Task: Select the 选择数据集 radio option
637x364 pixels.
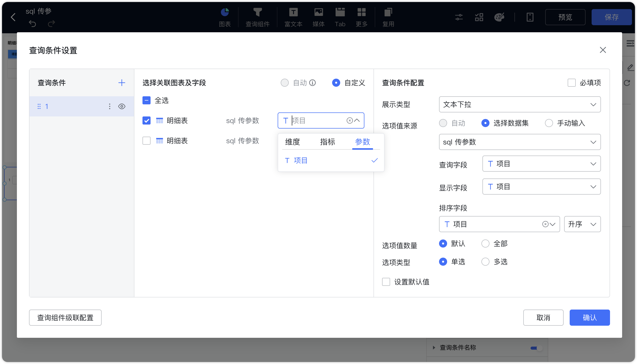Action: 485,123
